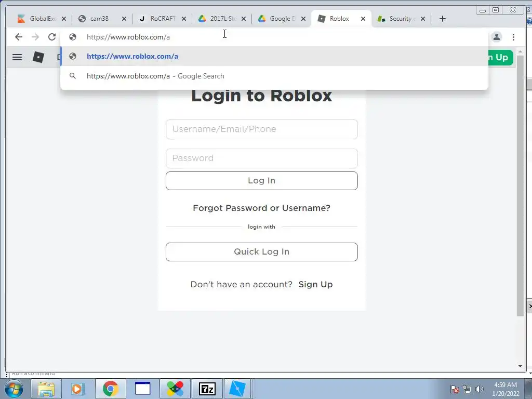Viewport: 532px width, 399px height.
Task: Open Chrome's three-dot menu
Action: pos(513,37)
